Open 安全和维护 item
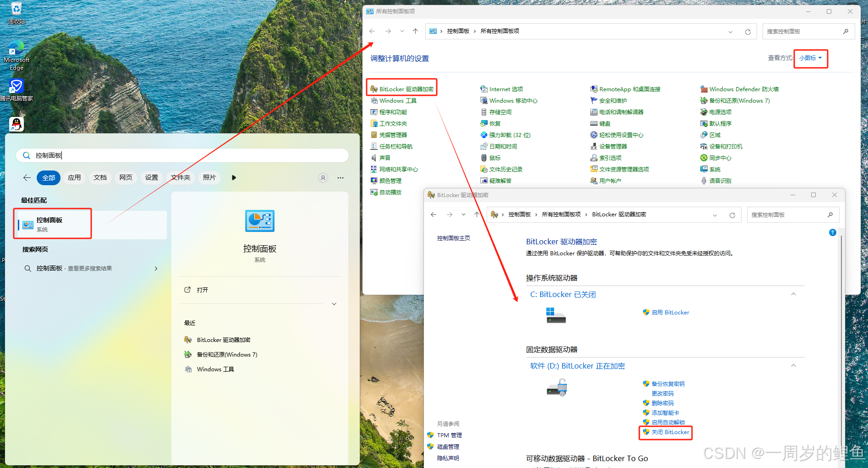The width and height of the screenshot is (868, 468). (609, 101)
